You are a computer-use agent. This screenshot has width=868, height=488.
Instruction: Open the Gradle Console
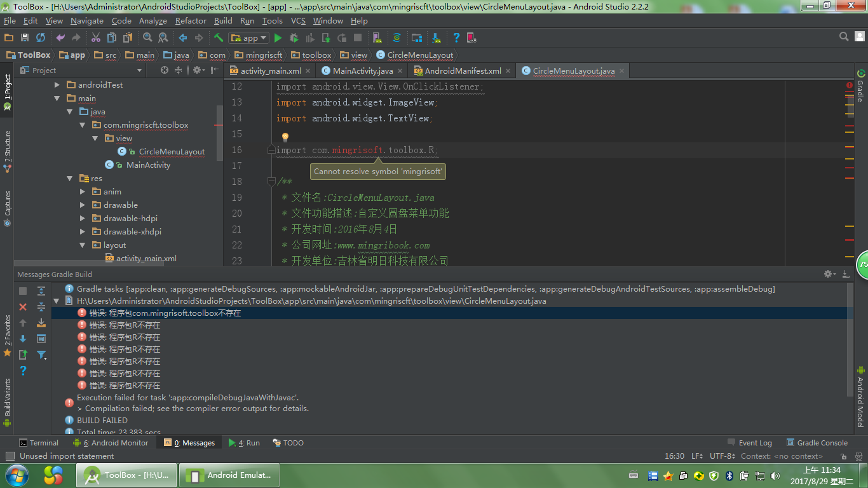(x=817, y=443)
